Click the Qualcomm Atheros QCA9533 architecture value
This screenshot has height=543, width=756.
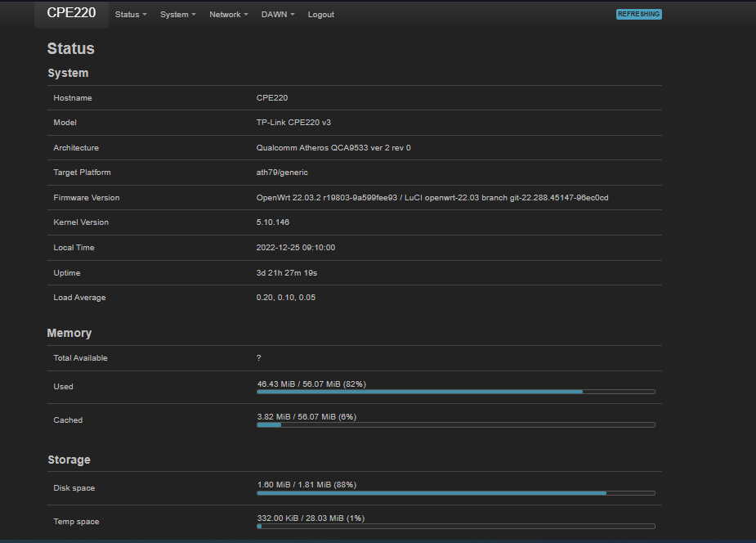coord(333,147)
